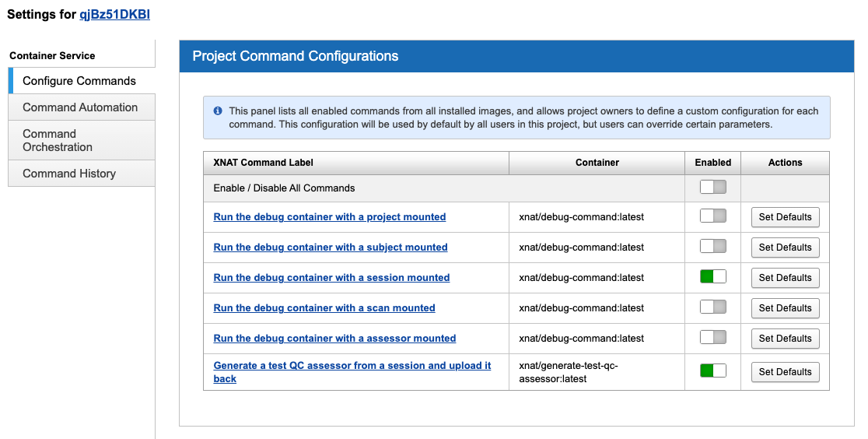The height and width of the screenshot is (439, 868).
Task: Enable the scan mounted debug command toggle
Action: [x=712, y=307]
